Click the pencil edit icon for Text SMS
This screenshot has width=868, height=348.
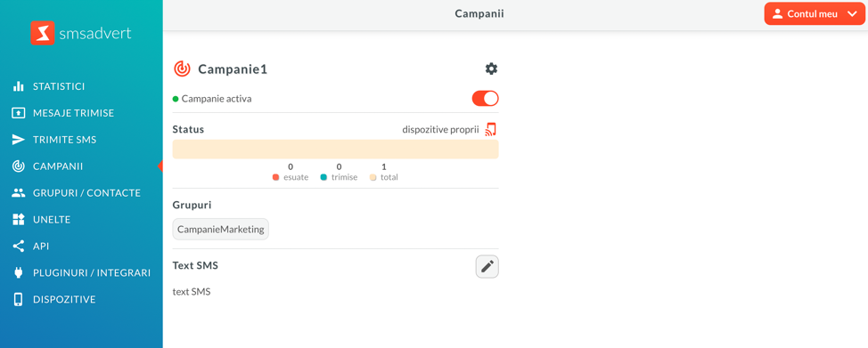pyautogui.click(x=487, y=266)
